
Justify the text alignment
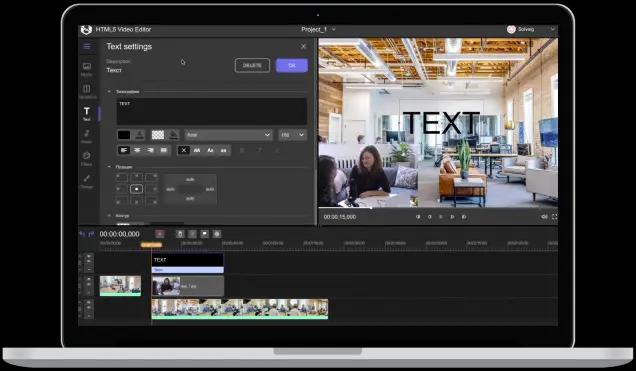[164, 150]
